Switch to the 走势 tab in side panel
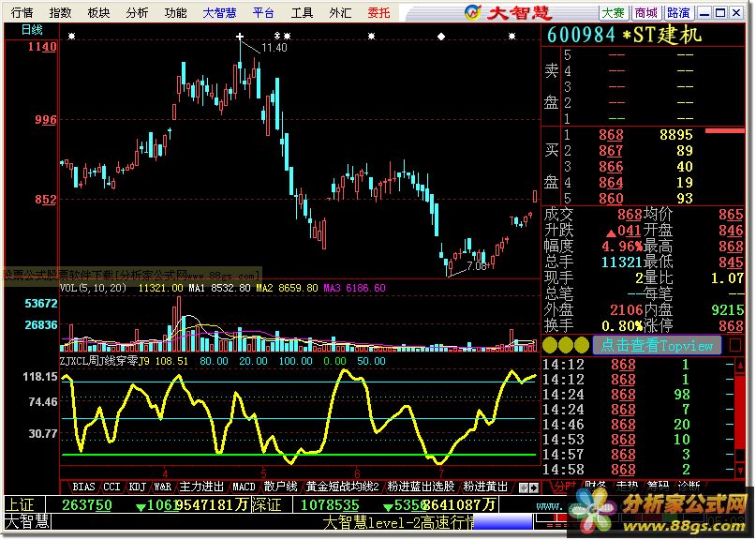Screen dimensions: 756x540 pyautogui.click(x=627, y=486)
